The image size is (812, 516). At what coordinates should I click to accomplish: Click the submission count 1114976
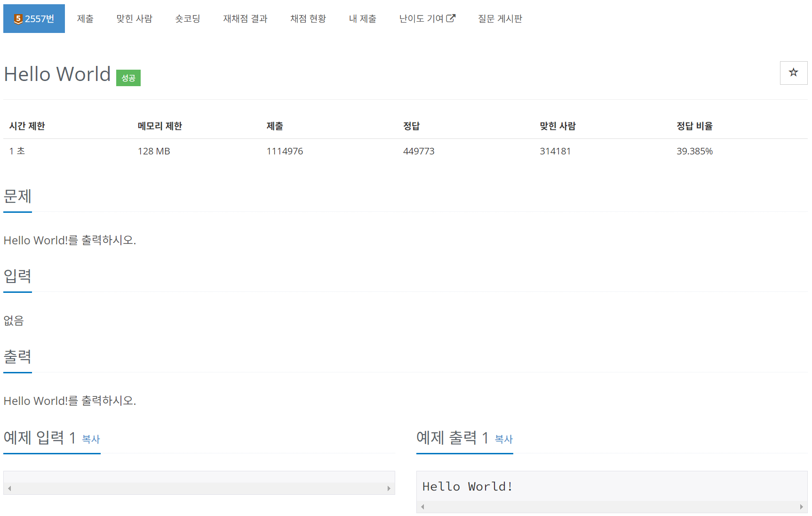[285, 151]
